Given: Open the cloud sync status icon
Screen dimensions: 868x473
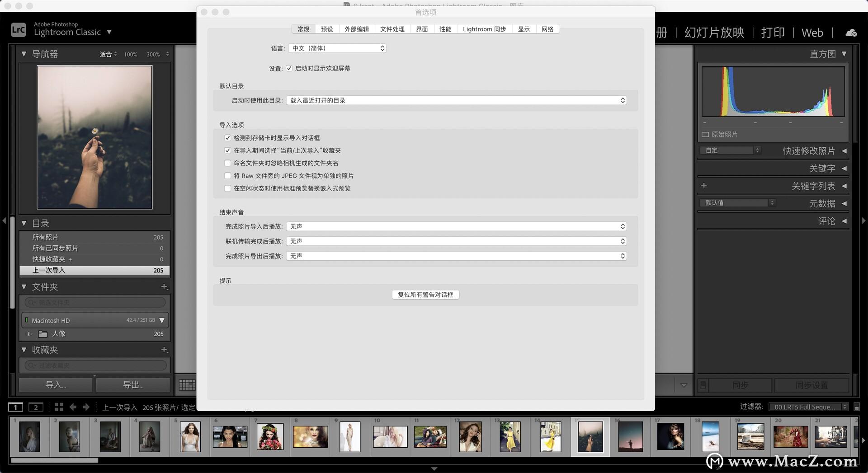Looking at the screenshot, I should 851,33.
